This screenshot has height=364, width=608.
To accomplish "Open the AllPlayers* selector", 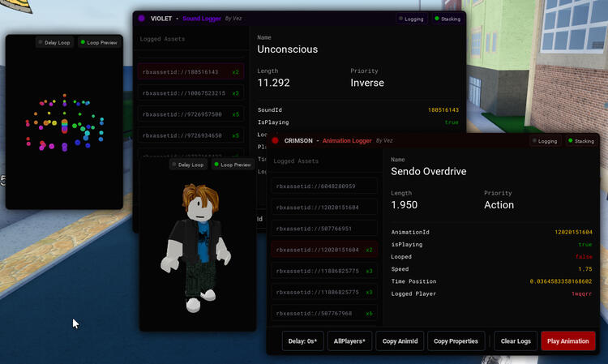I will pos(349,341).
